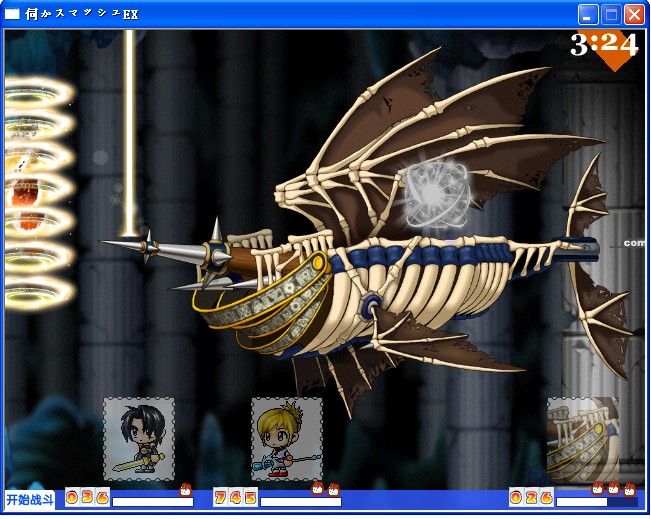This screenshot has width=651, height=519.
Task: Click the glowing white orb on the ship
Action: pyautogui.click(x=436, y=194)
